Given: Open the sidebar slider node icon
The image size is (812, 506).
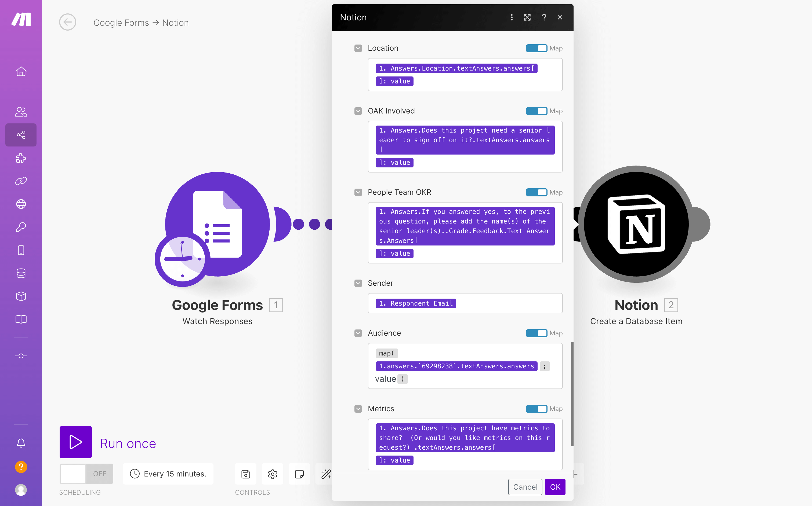Looking at the screenshot, I should click(x=21, y=356).
